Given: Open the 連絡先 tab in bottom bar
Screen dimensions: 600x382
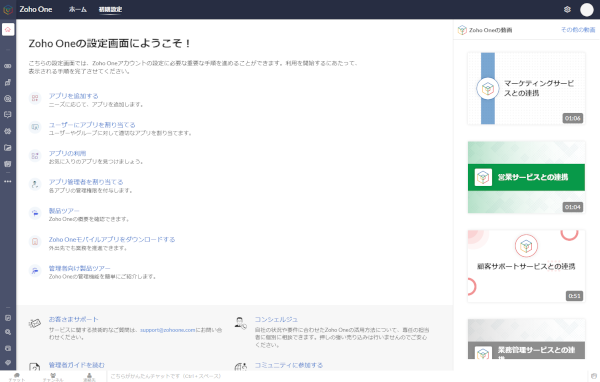Looking at the screenshot, I should click(89, 377).
